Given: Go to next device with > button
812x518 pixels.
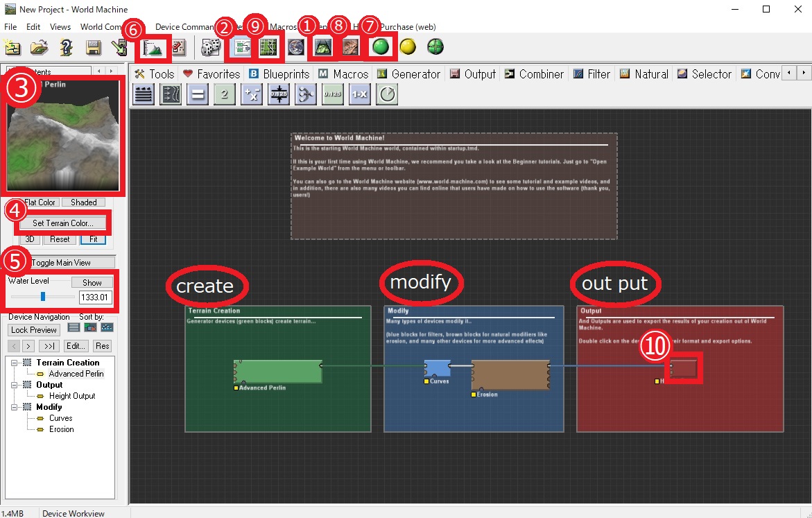Looking at the screenshot, I should [x=28, y=346].
